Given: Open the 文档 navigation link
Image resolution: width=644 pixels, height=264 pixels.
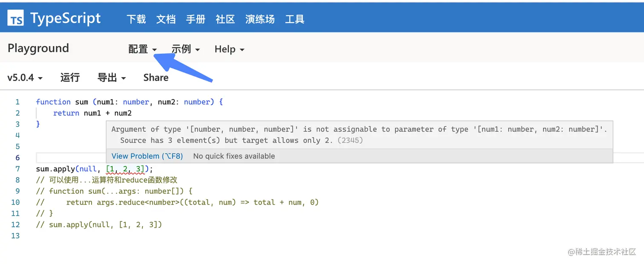Looking at the screenshot, I should 166,19.
